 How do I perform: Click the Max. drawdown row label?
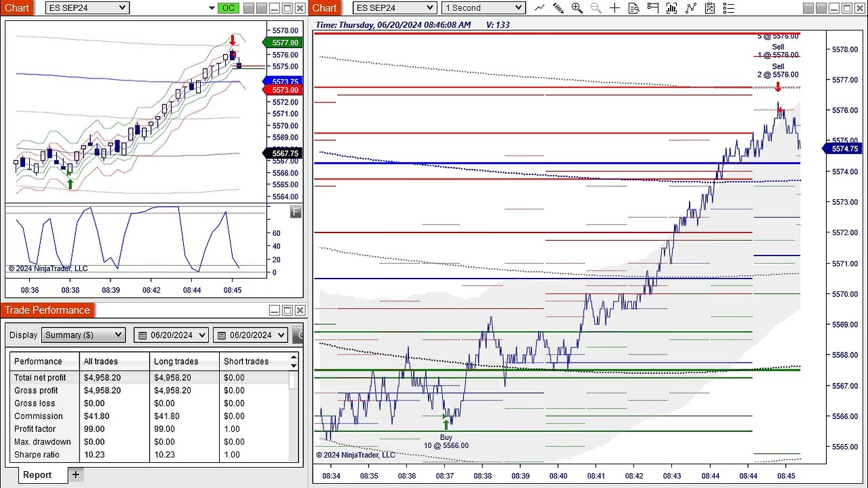pos(42,442)
